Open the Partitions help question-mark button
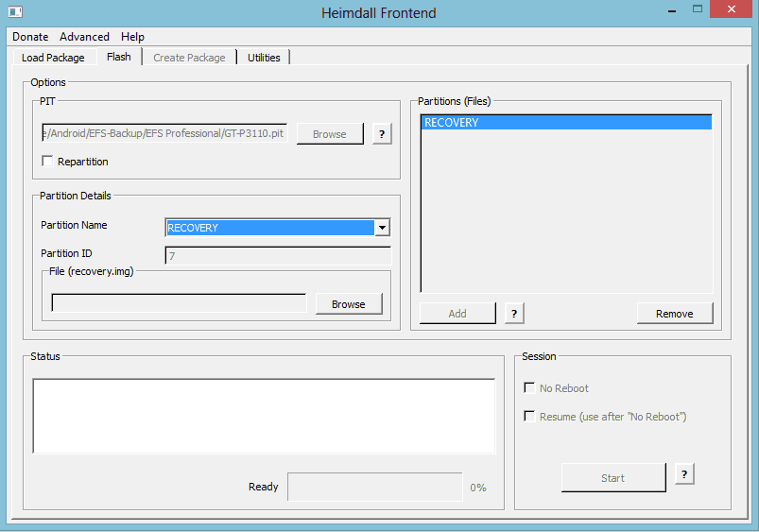This screenshot has width=759, height=532. pos(514,314)
